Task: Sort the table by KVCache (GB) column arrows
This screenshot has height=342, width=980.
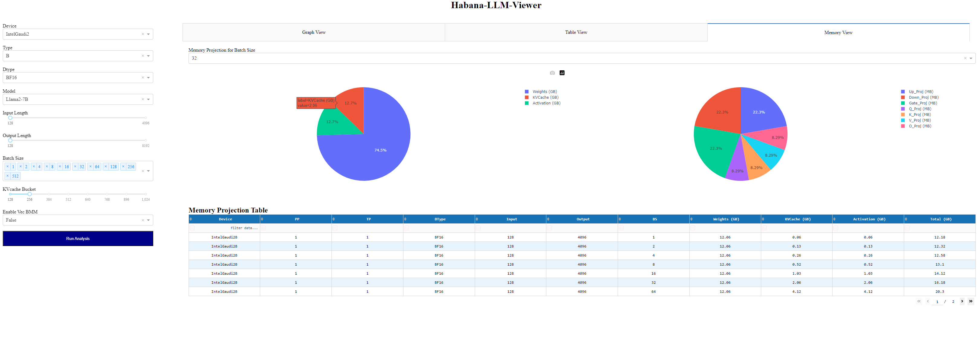Action: (x=763, y=219)
